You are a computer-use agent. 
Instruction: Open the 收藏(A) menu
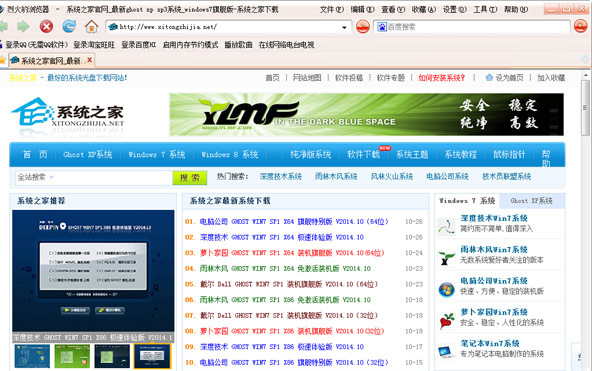click(x=424, y=9)
